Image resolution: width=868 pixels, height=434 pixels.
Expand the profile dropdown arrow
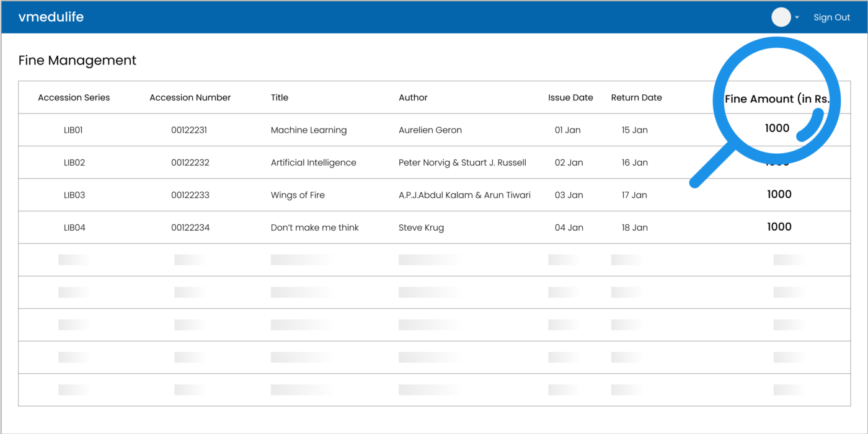[x=797, y=17]
